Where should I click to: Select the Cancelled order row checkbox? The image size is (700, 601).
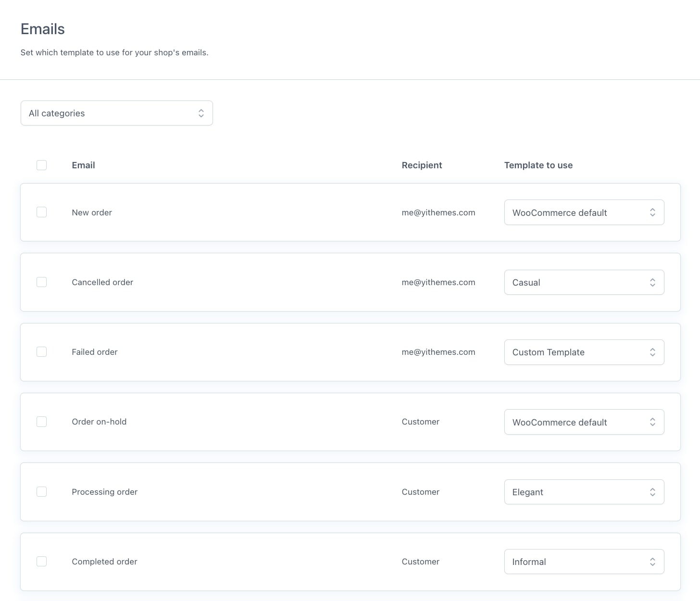click(x=42, y=282)
